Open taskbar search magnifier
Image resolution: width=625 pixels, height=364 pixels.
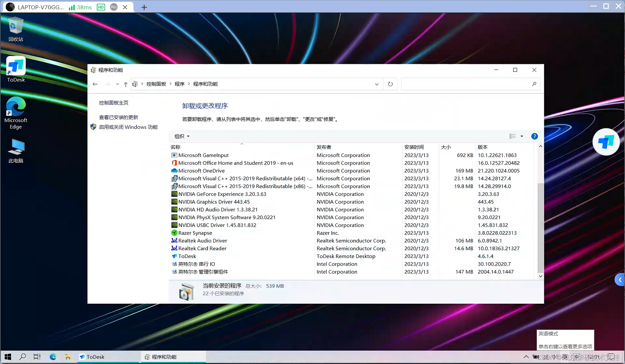23,357
